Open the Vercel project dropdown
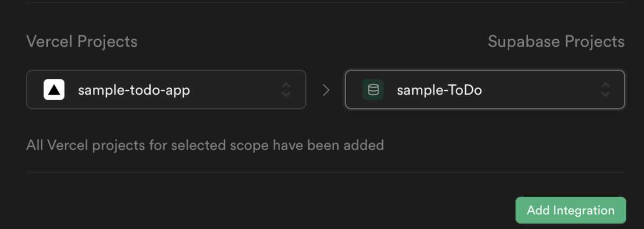Screen dimensions: 644x229 click(166, 90)
